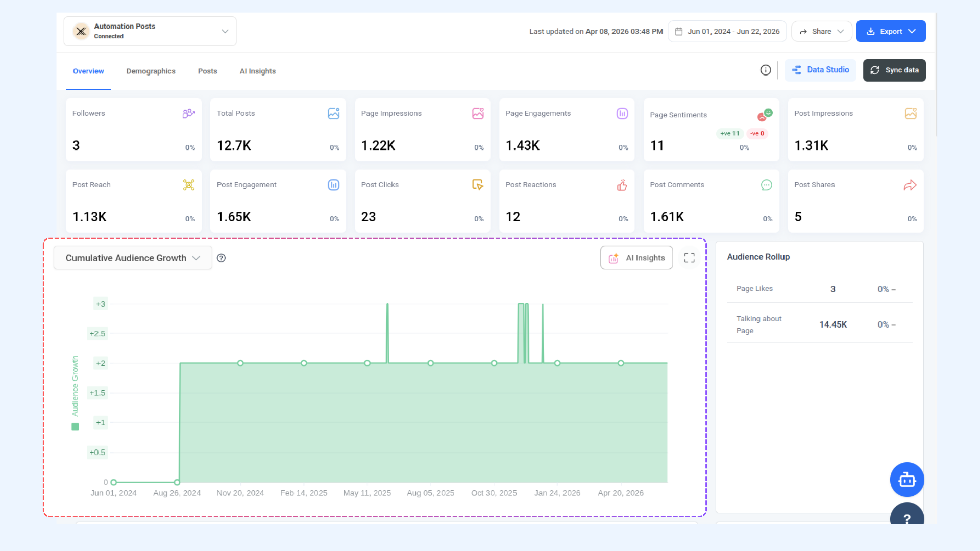Open the date range picker
The width and height of the screenshot is (980, 551).
point(727,32)
